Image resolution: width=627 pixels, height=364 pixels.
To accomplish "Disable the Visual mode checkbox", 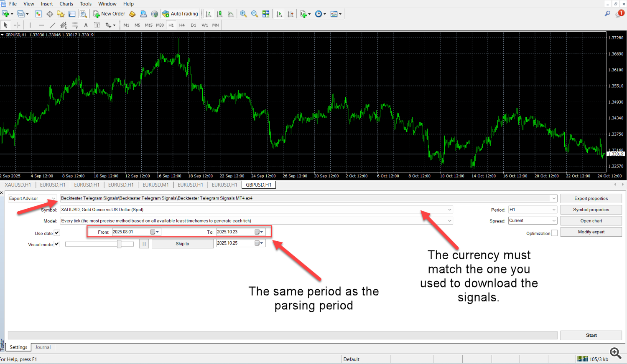I will (x=57, y=244).
